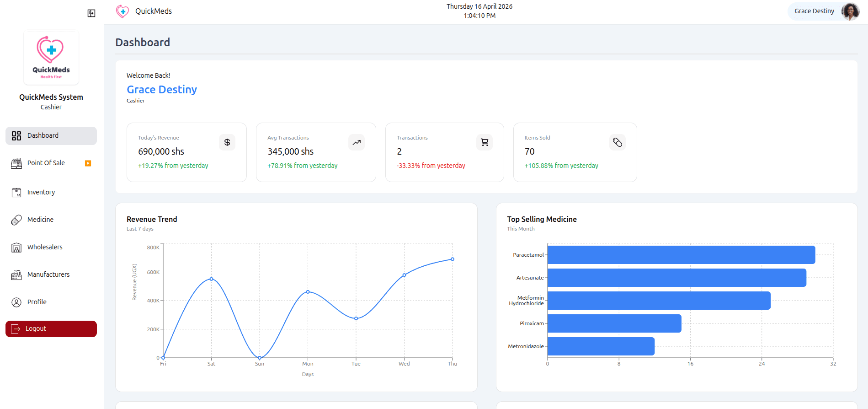Open Grace Destiny's profile avatar

[x=850, y=11]
